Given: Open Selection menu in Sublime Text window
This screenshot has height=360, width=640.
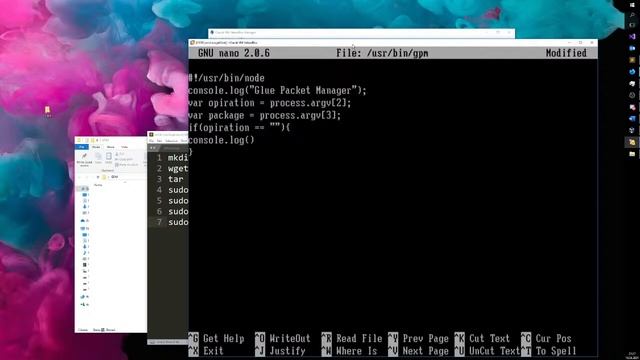Looking at the screenshot, I should pos(171,141).
